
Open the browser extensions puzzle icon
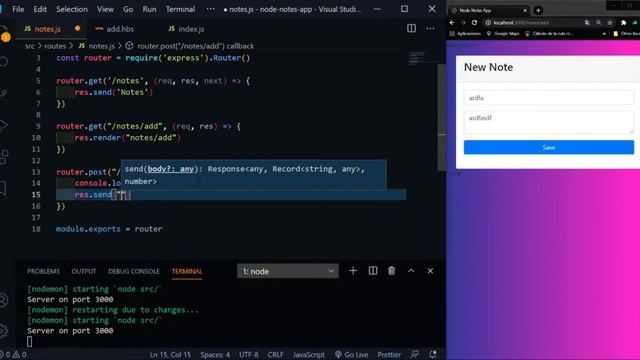623,22
